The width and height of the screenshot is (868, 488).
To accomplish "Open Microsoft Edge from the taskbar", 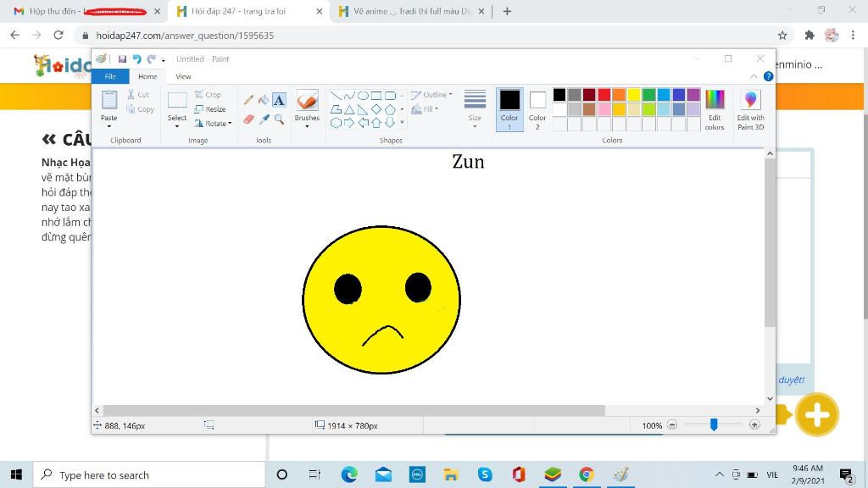I will point(349,474).
